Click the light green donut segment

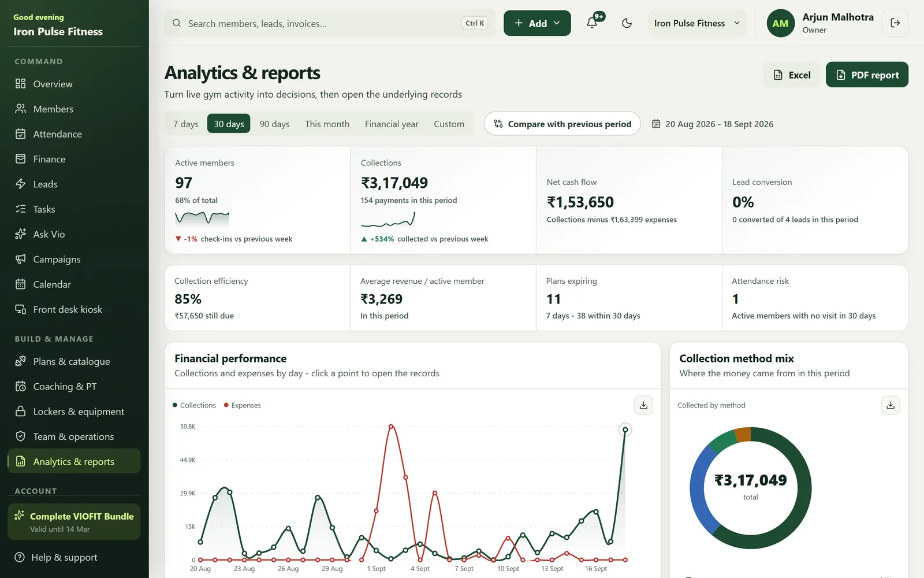pyautogui.click(x=722, y=443)
